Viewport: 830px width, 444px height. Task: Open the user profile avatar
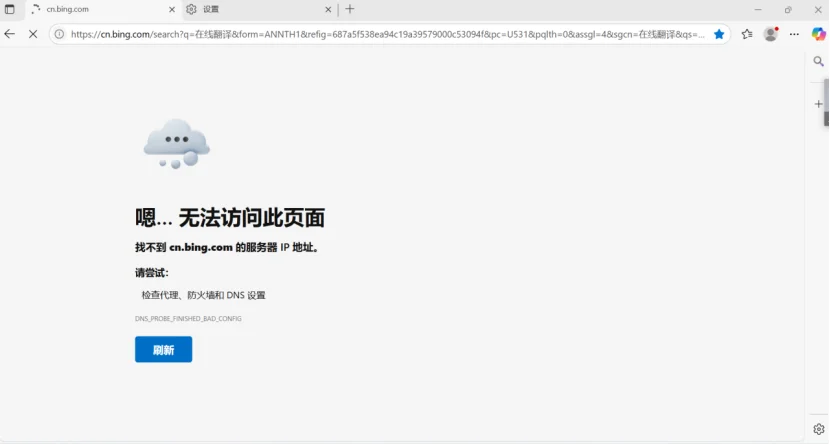click(771, 34)
